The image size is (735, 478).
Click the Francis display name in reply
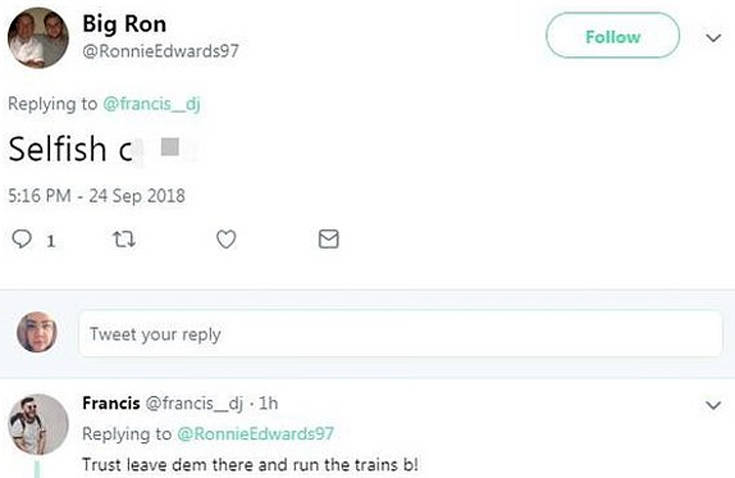point(111,405)
